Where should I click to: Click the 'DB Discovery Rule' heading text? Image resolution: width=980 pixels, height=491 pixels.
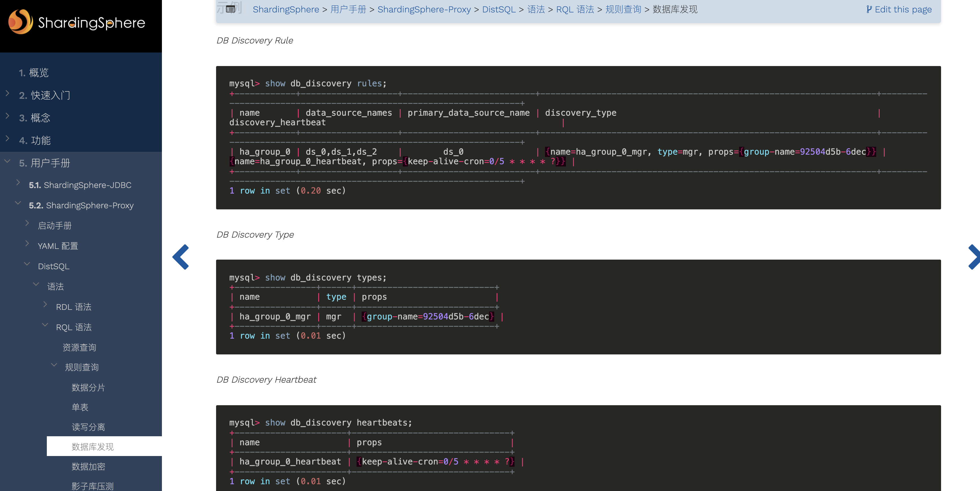coord(254,40)
